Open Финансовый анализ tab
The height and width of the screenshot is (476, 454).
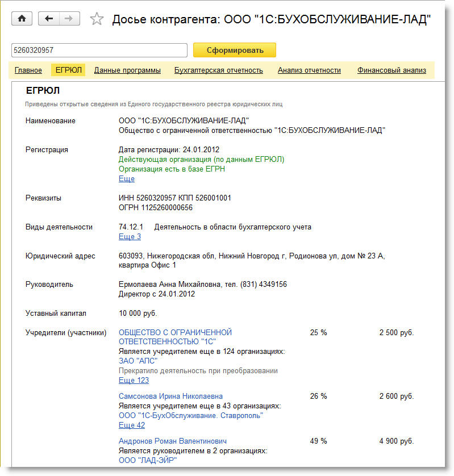coord(391,70)
